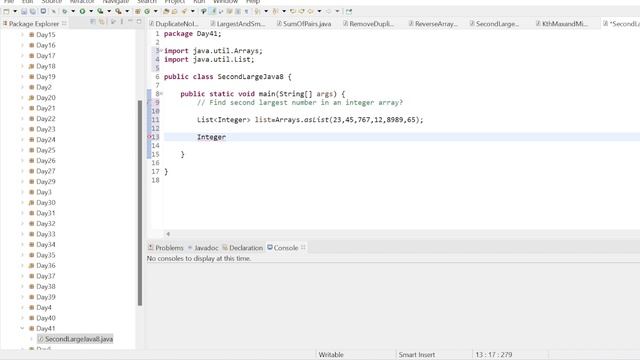This screenshot has height=360, width=640.
Task: Open the New Java class dropdown arrow
Action: 156,11
